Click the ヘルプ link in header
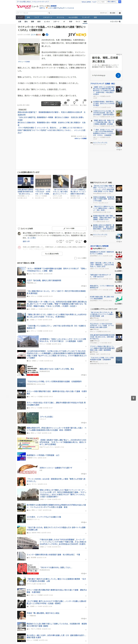138x644 pixels. (x=94, y=2)
